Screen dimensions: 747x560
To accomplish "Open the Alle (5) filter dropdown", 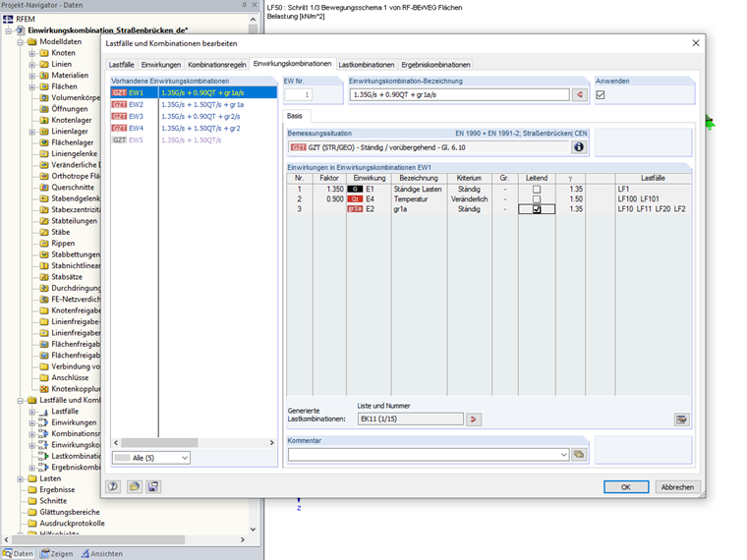I will click(185, 458).
